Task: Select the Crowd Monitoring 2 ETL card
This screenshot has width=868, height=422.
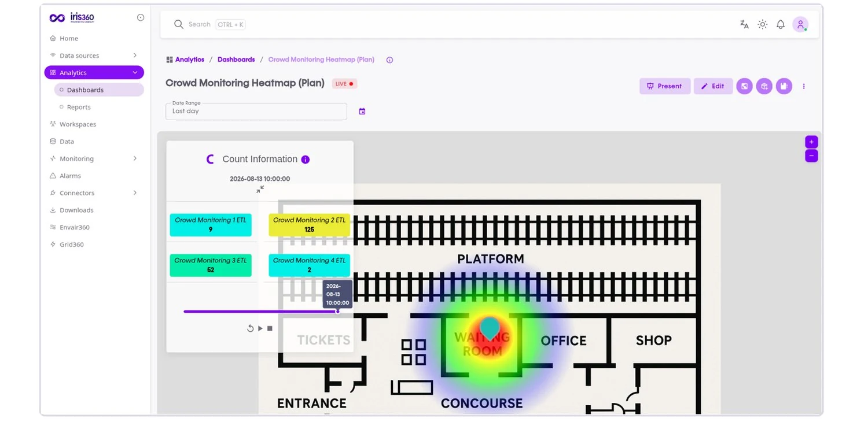Action: 309,225
